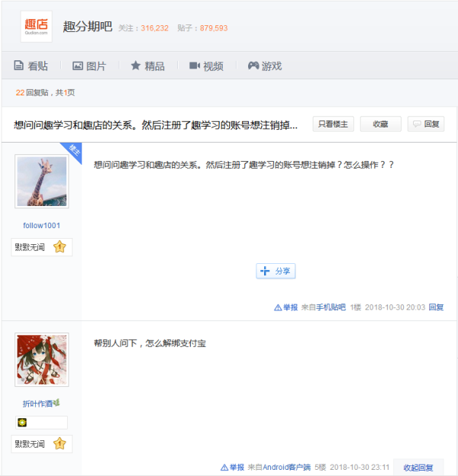The height and width of the screenshot is (476, 458).
Task: Click the 分享 share button
Action: tap(276, 271)
